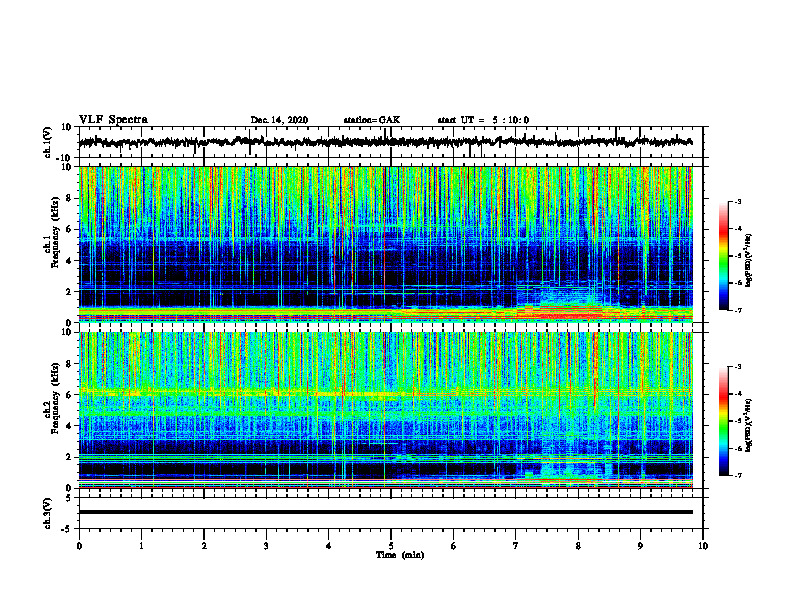Image resolution: width=792 pixels, height=612 pixels.
Task: Click the ch.2 spectrogram panel
Action: (385, 410)
